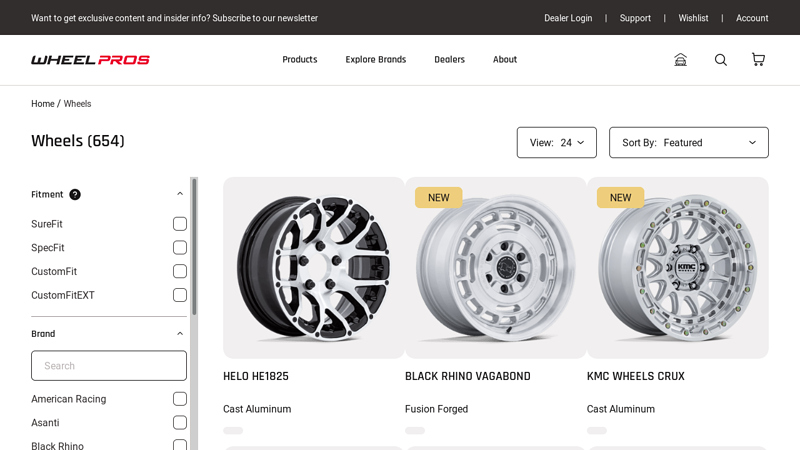Image resolution: width=800 pixels, height=450 pixels.
Task: Open the Account link
Action: point(752,18)
